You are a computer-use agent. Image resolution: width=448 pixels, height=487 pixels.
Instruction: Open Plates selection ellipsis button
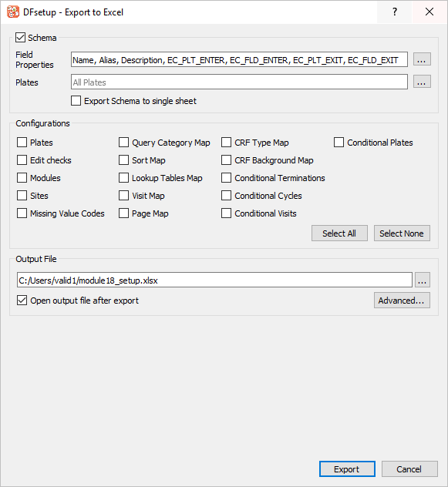coord(422,82)
